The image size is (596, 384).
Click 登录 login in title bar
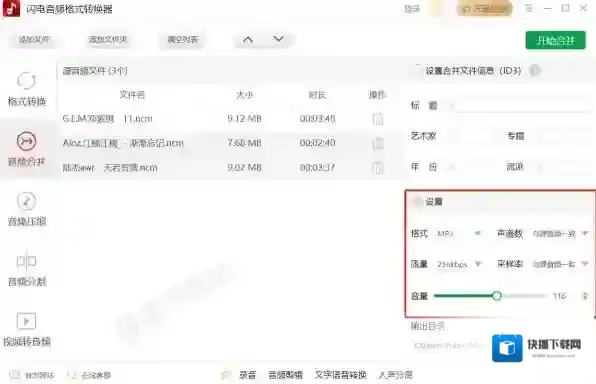(412, 9)
